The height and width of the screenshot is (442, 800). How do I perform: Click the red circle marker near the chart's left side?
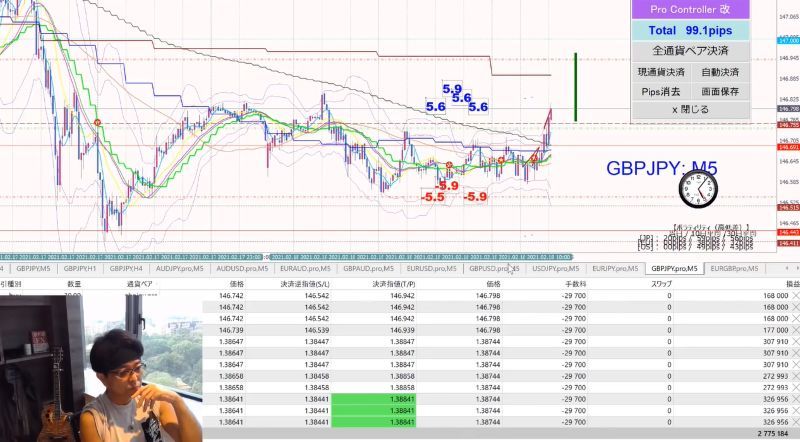point(97,122)
